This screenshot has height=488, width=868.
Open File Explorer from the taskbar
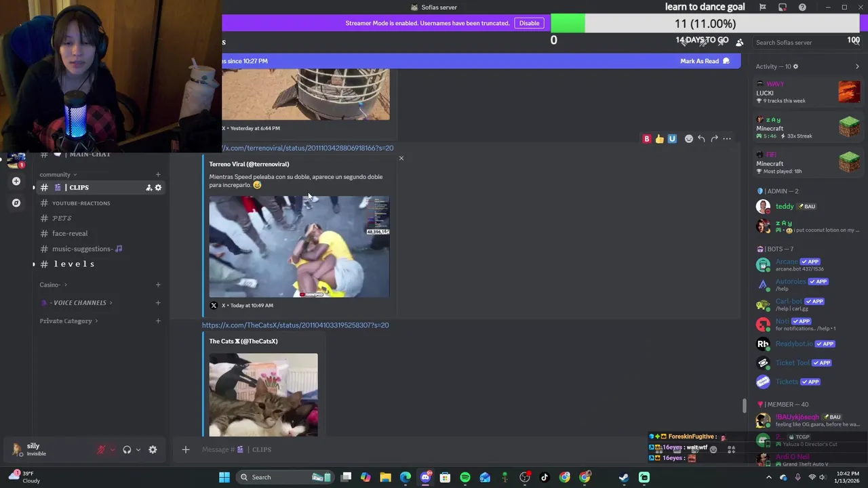pos(385,477)
